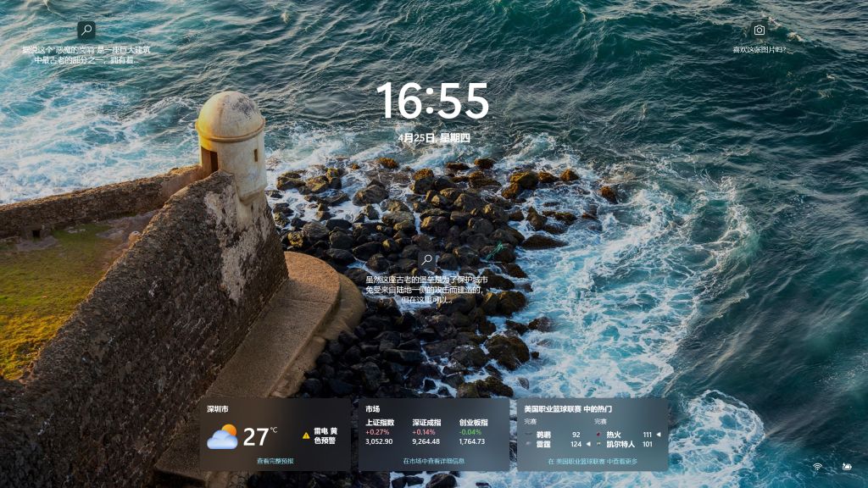The image size is (868, 488).
Task: Select the 鹈鹕 team logo icon
Action: click(529, 435)
